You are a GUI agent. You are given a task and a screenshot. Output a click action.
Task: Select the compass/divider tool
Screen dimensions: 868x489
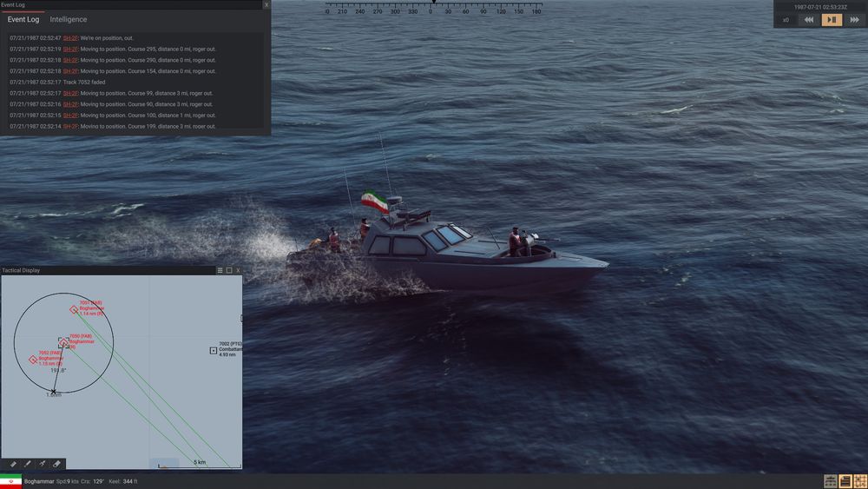42,464
